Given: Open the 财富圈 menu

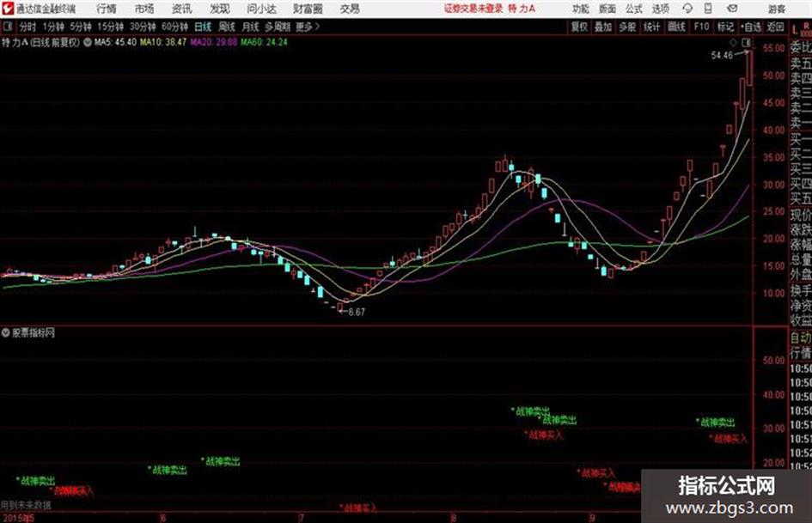Looking at the screenshot, I should (x=308, y=9).
